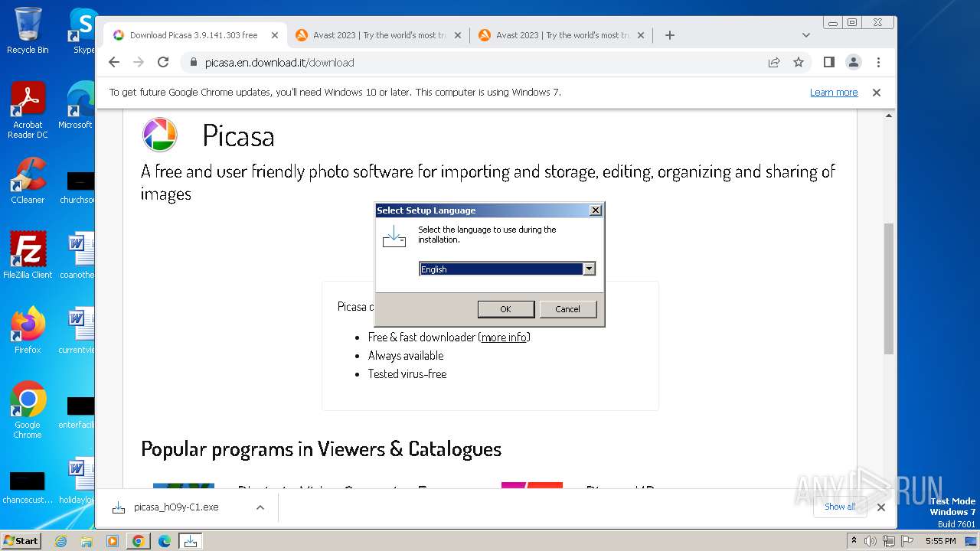The width and height of the screenshot is (980, 551).
Task: Bookmark this page with the star icon
Action: tap(799, 62)
